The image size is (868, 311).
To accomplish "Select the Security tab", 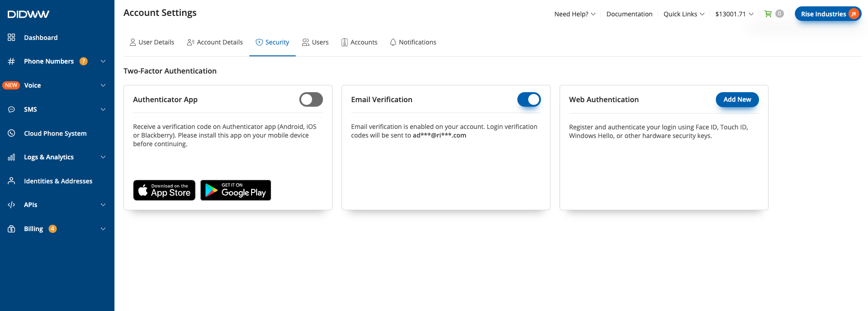I will pyautogui.click(x=273, y=42).
